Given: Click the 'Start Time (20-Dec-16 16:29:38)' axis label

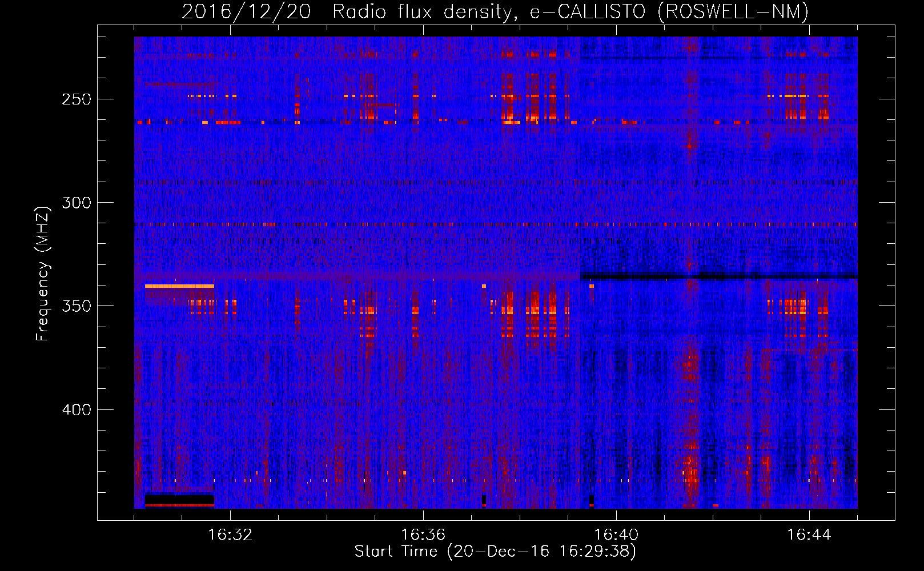Looking at the screenshot, I should (x=495, y=552).
